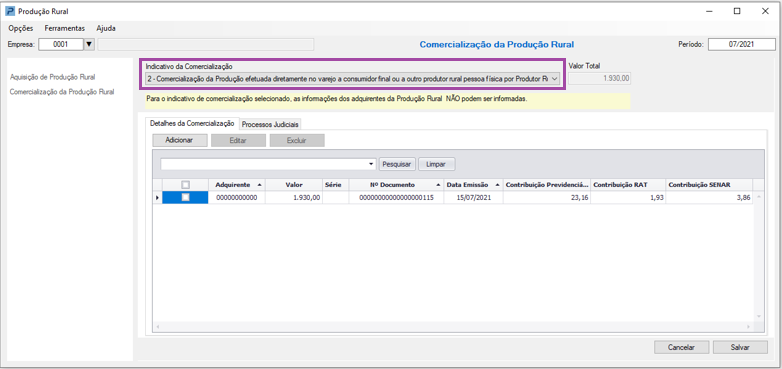Click the Produção Rural app icon in title bar
Image resolution: width=782 pixels, height=369 pixels.
(10, 11)
